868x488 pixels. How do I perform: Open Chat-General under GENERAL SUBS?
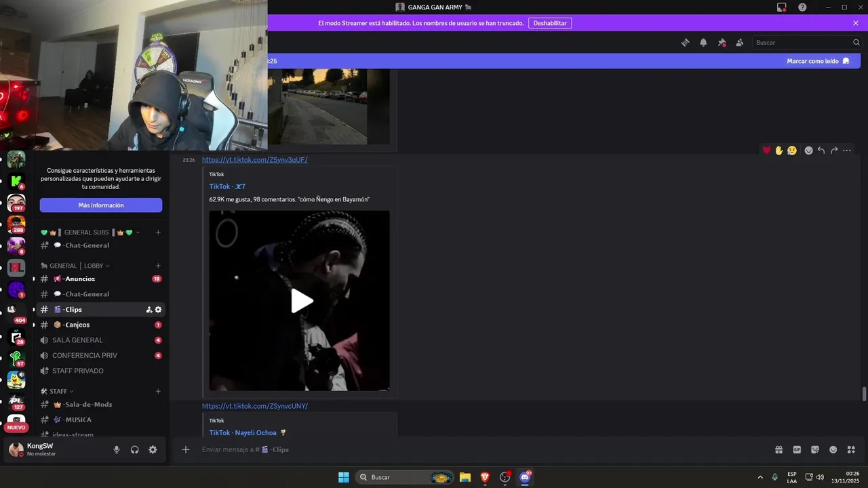pyautogui.click(x=101, y=245)
